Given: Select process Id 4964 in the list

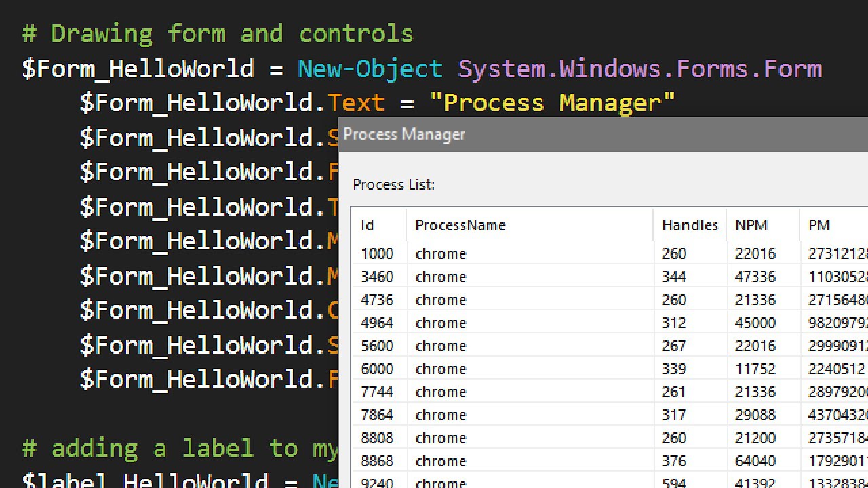Looking at the screenshot, I should pyautogui.click(x=610, y=323).
